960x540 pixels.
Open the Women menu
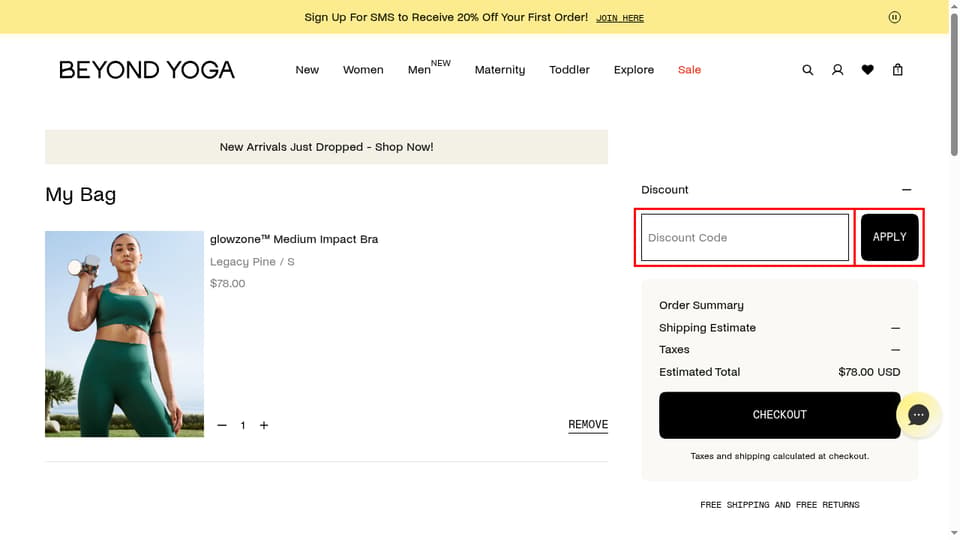click(x=363, y=70)
